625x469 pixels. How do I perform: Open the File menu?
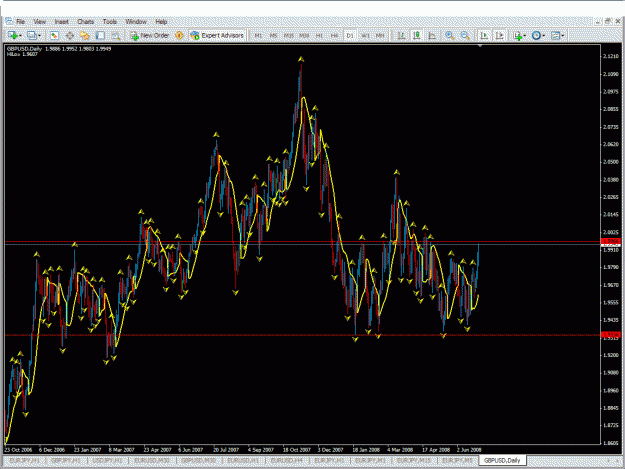coord(20,22)
